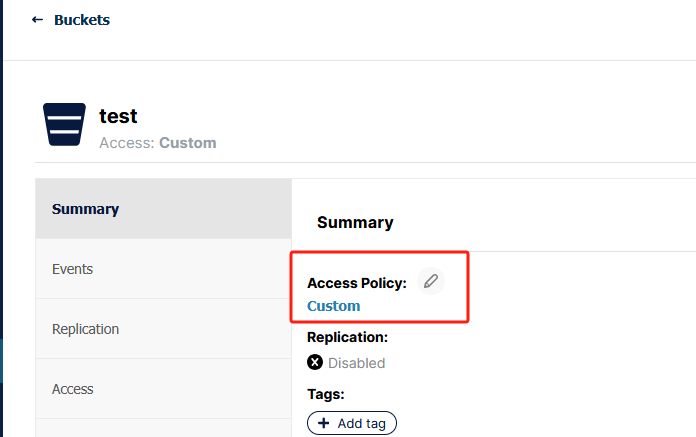Image resolution: width=696 pixels, height=437 pixels.
Task: Select the Summary tab in sidebar
Action: click(x=86, y=209)
